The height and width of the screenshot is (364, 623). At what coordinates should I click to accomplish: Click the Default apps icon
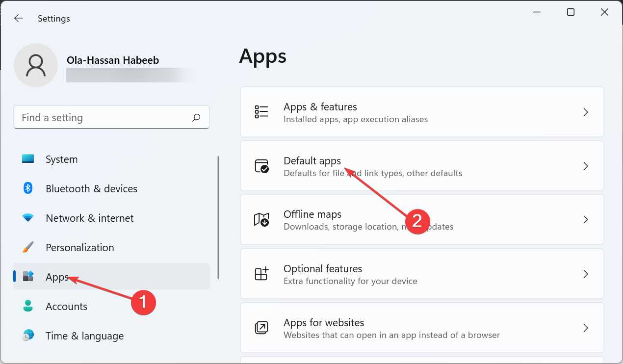coord(261,166)
